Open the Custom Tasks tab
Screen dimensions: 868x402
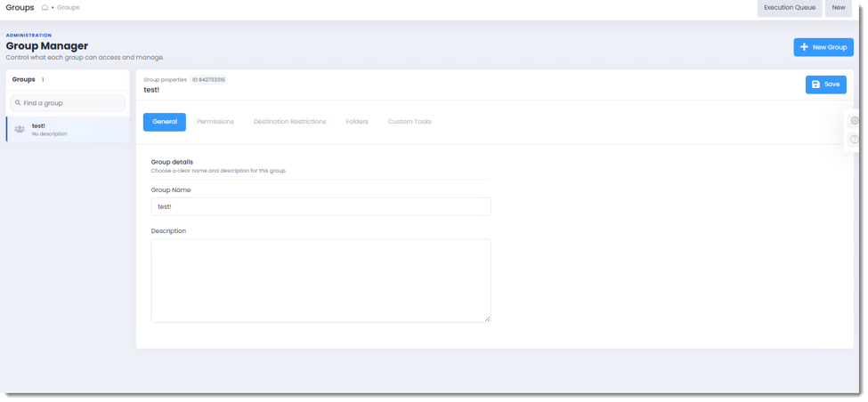coord(410,122)
